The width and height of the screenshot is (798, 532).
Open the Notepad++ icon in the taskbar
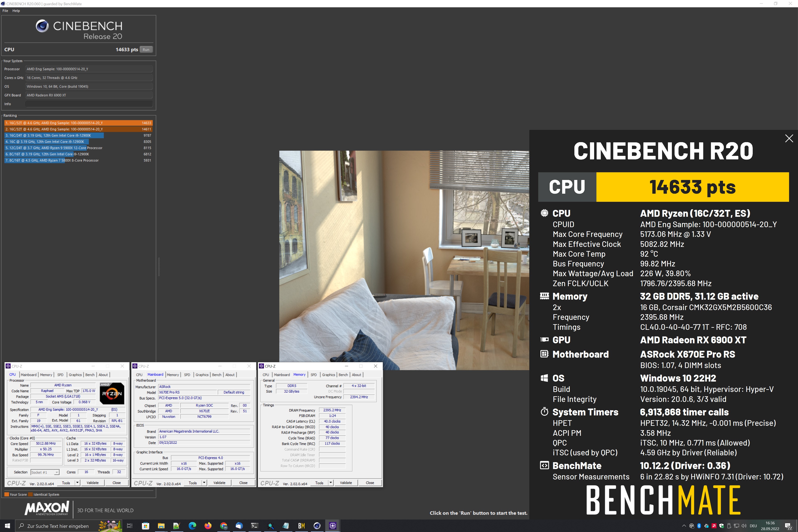[x=177, y=526]
